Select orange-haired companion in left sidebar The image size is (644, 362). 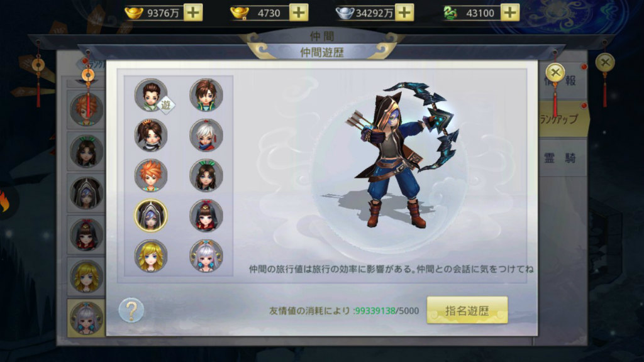pyautogui.click(x=86, y=109)
